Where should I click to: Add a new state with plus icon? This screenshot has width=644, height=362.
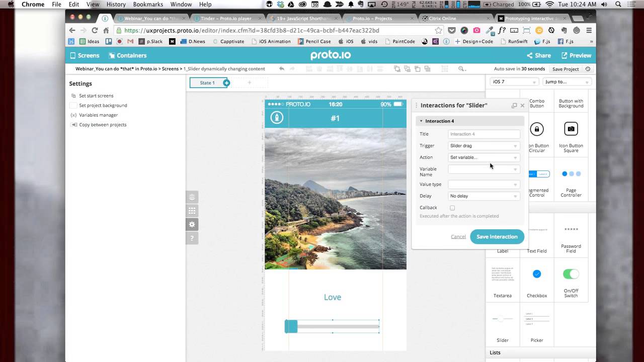pyautogui.click(x=226, y=83)
